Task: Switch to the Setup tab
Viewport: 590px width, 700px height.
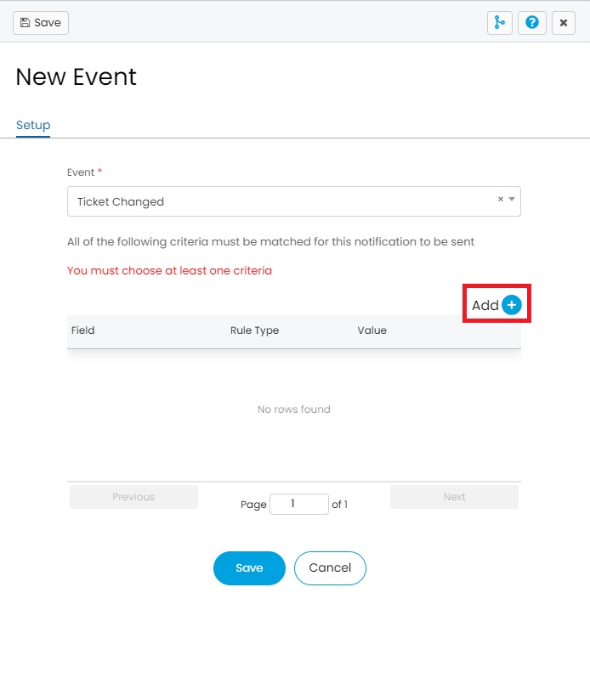Action: 33,125
